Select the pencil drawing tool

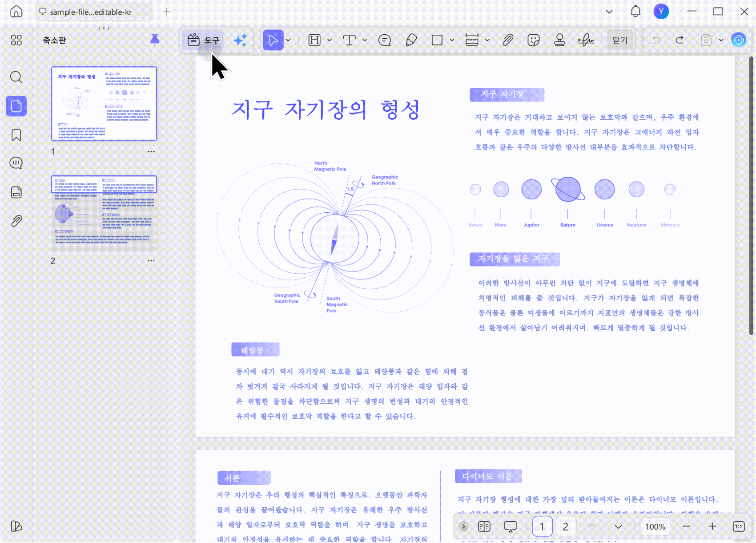point(411,41)
